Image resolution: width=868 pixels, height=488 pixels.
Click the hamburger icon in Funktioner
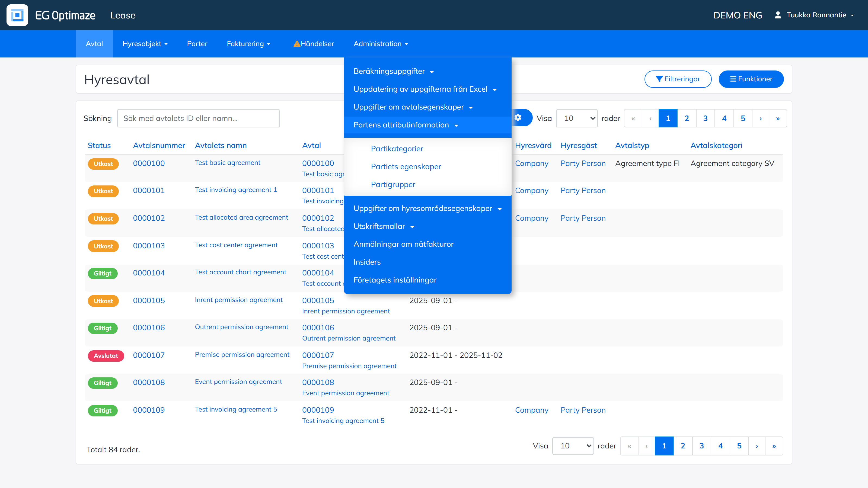point(733,79)
